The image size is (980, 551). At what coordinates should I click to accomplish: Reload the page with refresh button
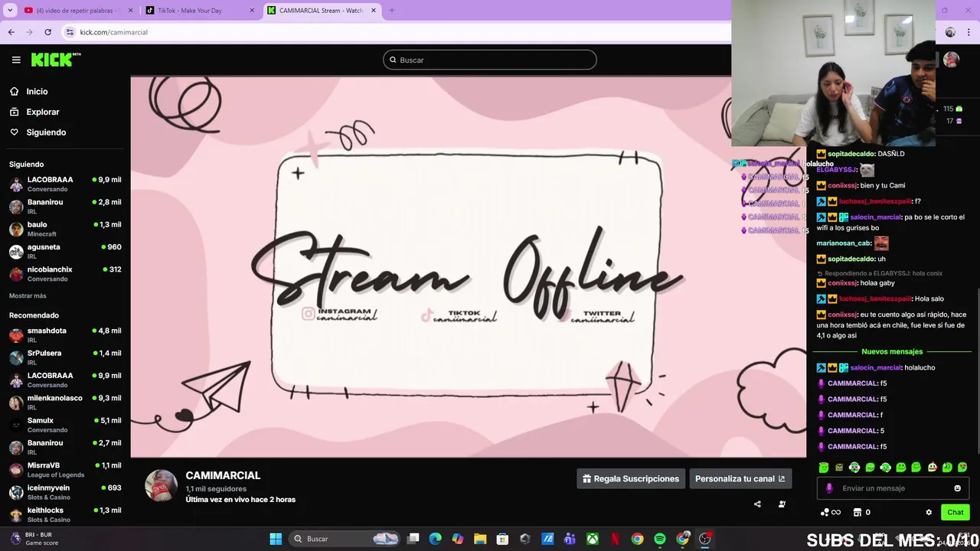pos(47,32)
